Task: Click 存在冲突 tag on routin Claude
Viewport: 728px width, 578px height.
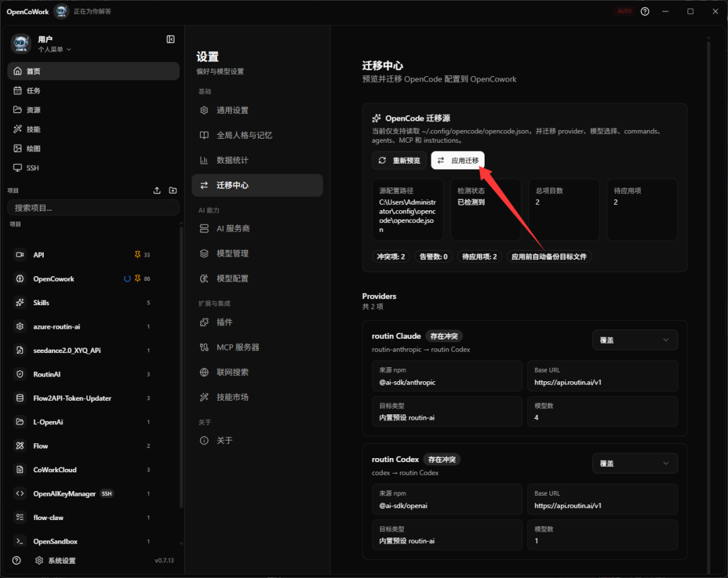Action: coord(444,336)
